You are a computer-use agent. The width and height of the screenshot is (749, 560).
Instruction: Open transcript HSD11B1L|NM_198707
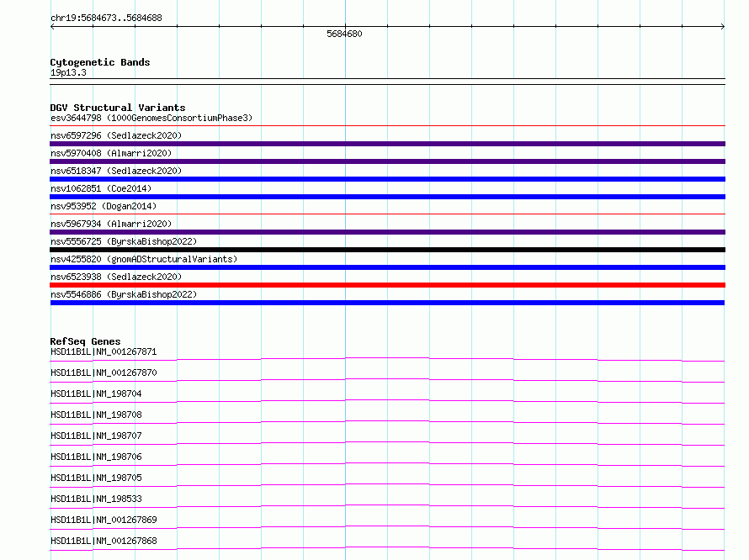(x=96, y=436)
